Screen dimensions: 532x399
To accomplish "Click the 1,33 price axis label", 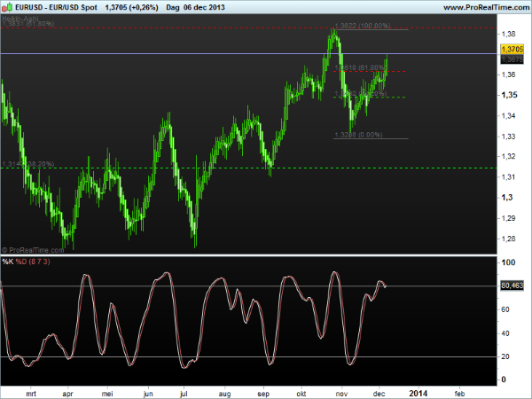I will 508,137.
